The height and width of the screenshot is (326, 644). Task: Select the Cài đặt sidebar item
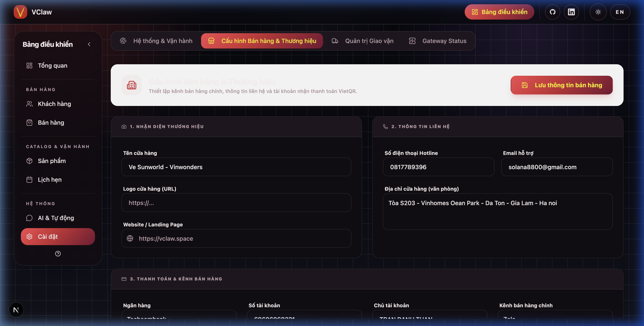click(x=58, y=237)
